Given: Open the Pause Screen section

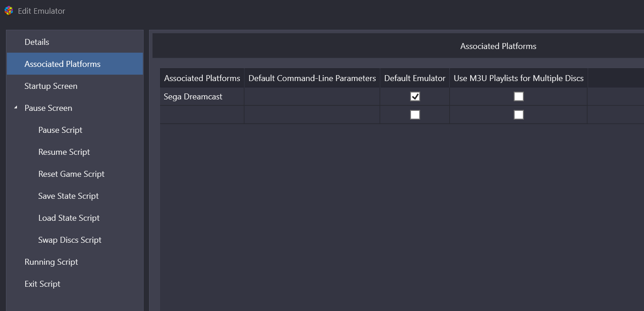Looking at the screenshot, I should click(x=48, y=108).
